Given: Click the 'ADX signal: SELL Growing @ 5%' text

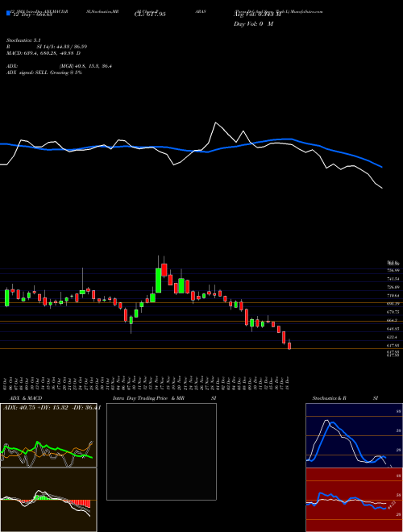Looking at the screenshot, I should click(44, 73).
